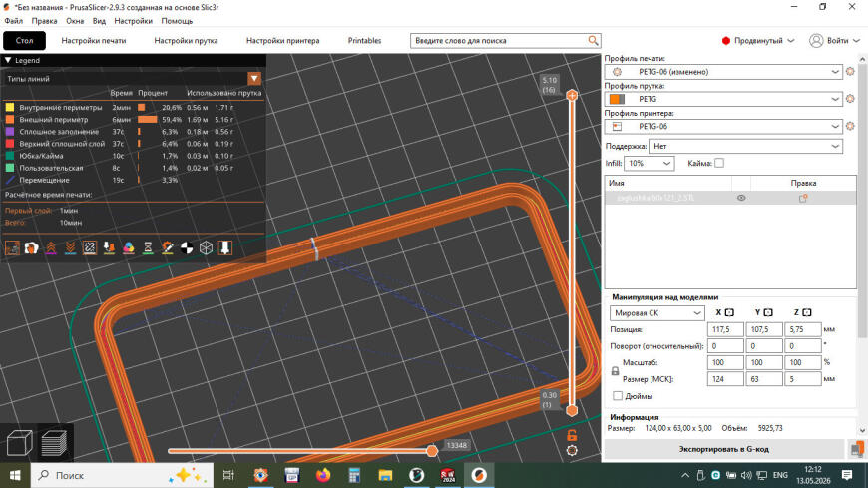Toggle Внешний периметр legend row
Screen dimensions: 868x488
click(x=133, y=120)
